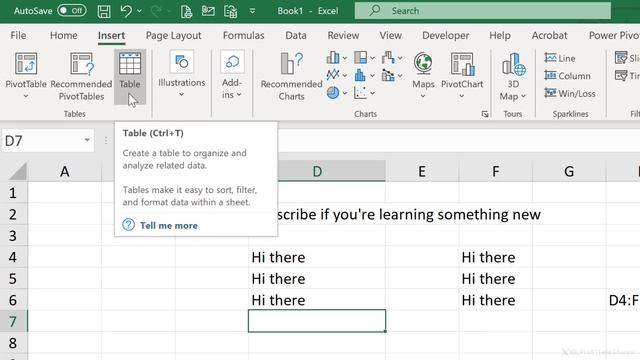Click cell D6 containing Hi there
The height and width of the screenshot is (360, 640).
(x=317, y=300)
